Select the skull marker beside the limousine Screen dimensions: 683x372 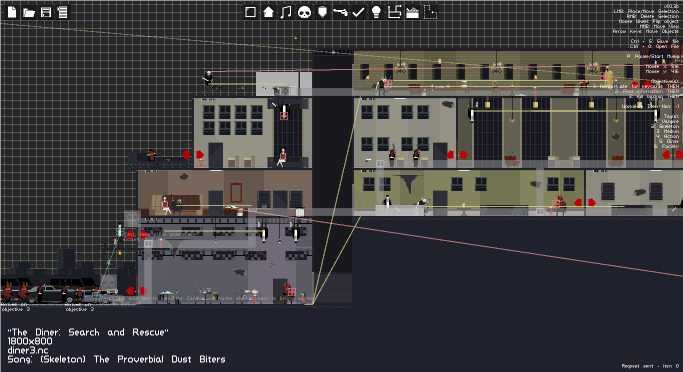[108, 284]
